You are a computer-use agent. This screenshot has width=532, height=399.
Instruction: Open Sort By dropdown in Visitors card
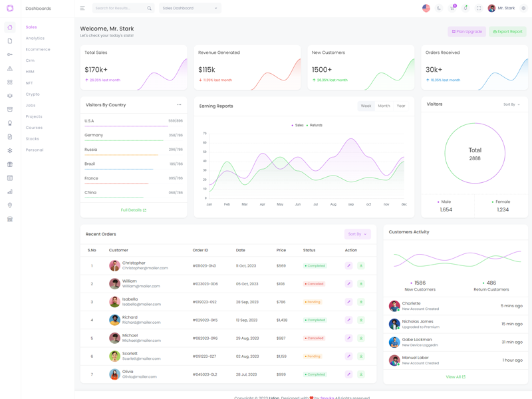(x=511, y=104)
